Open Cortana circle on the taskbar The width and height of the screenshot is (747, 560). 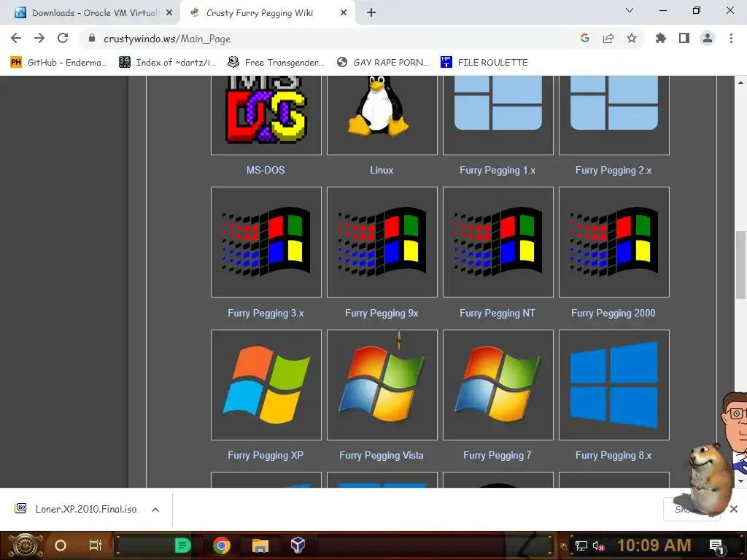coord(61,545)
